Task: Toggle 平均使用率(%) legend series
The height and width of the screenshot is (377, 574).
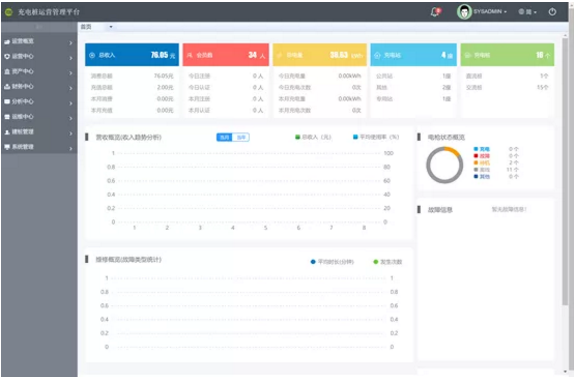Action: coord(376,137)
